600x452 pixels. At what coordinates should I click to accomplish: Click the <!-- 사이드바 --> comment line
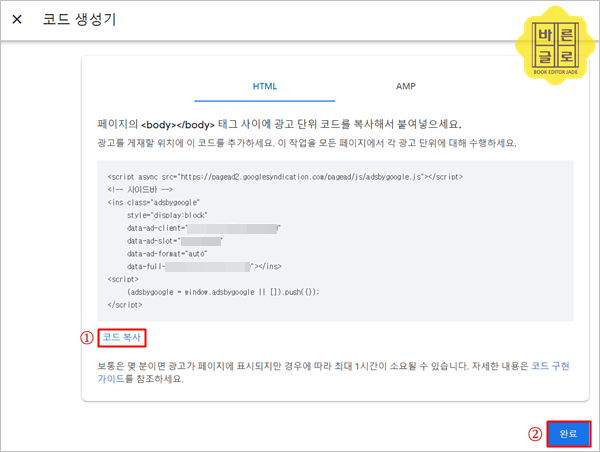coord(140,189)
